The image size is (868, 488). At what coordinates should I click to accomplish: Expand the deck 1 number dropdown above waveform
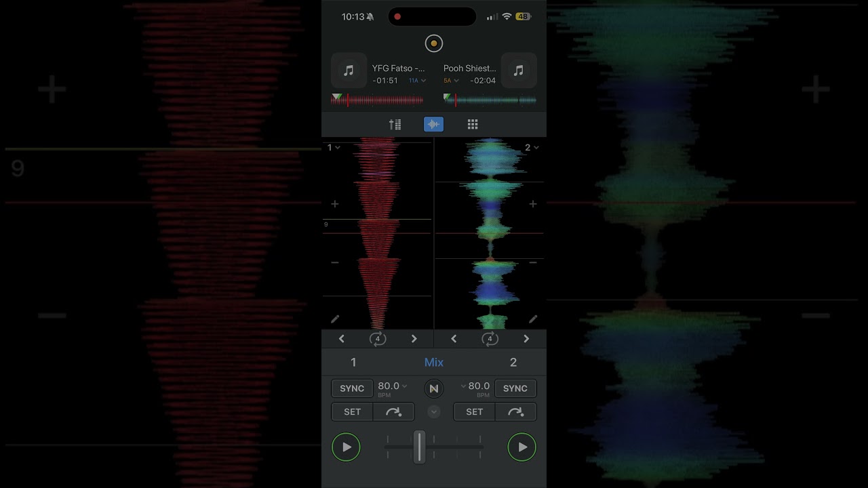[334, 147]
